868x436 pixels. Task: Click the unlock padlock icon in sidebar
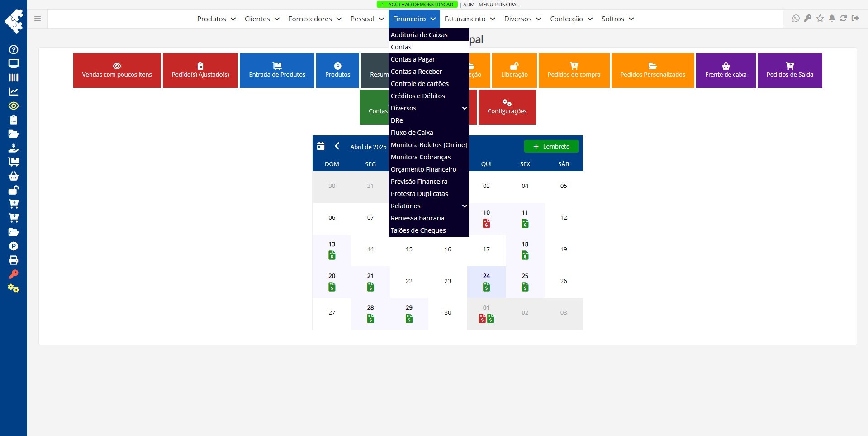coord(14,190)
